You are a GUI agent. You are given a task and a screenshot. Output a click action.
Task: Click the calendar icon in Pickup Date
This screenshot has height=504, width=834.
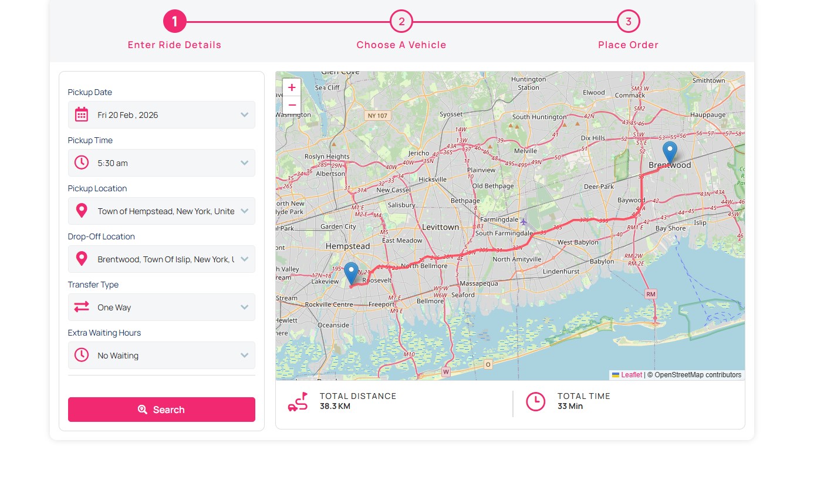[82, 115]
